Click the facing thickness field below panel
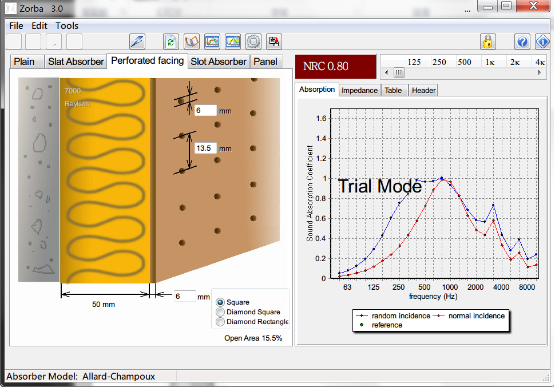Image resolution: width=554 pixels, height=387 pixels. [184, 296]
